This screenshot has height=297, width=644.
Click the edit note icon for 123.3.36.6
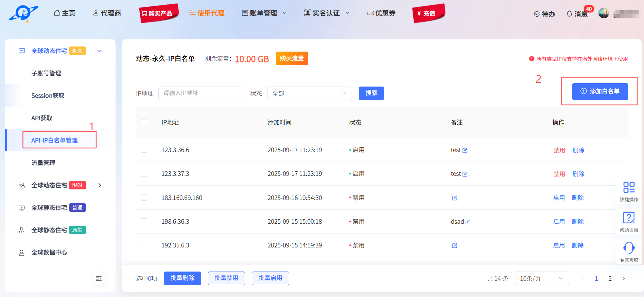tap(465, 150)
